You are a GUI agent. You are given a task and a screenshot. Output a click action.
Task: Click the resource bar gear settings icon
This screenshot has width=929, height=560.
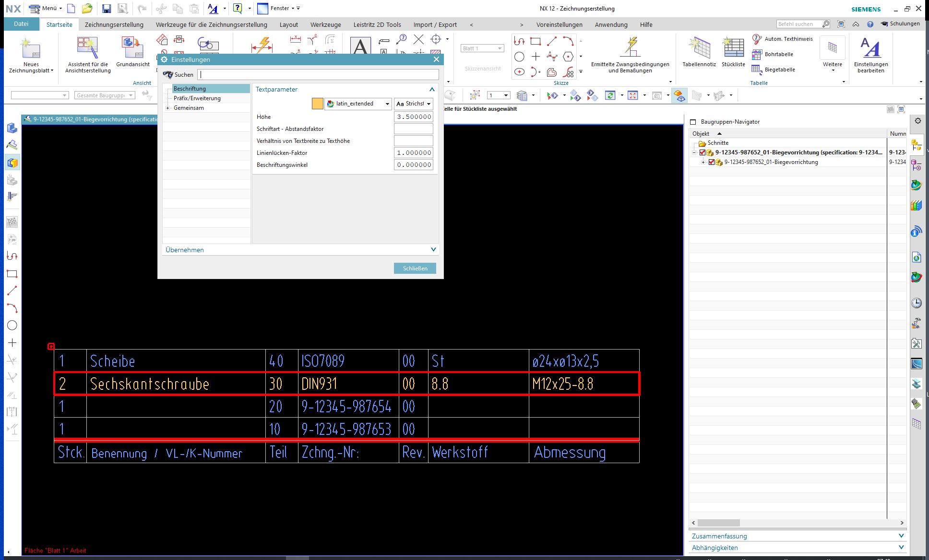[918, 121]
